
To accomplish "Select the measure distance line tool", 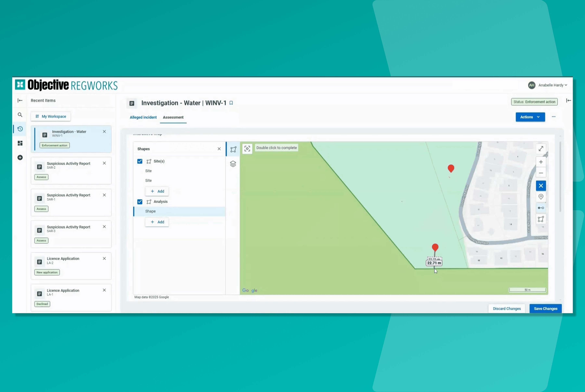I will point(541,208).
